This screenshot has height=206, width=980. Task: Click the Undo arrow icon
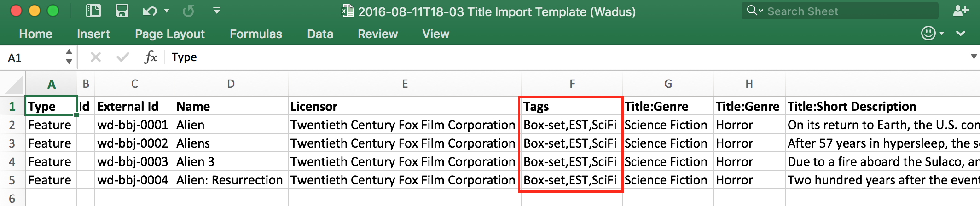point(150,11)
